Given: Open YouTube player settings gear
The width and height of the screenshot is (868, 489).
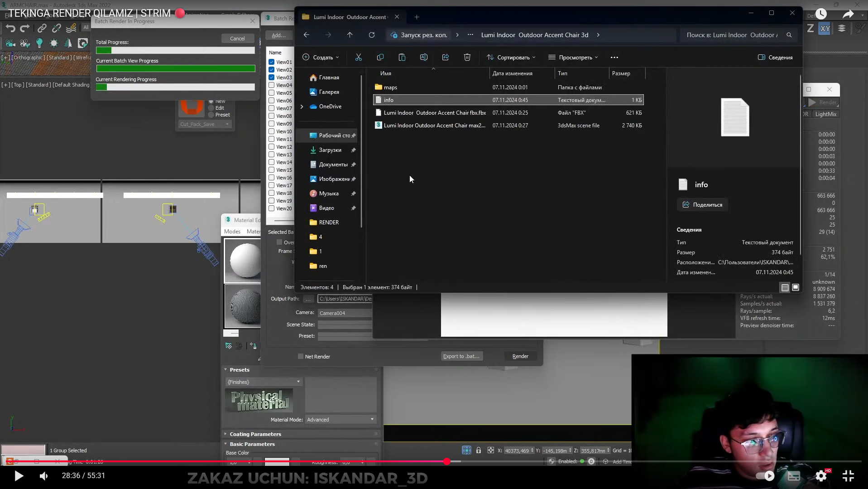Looking at the screenshot, I should 822,475.
